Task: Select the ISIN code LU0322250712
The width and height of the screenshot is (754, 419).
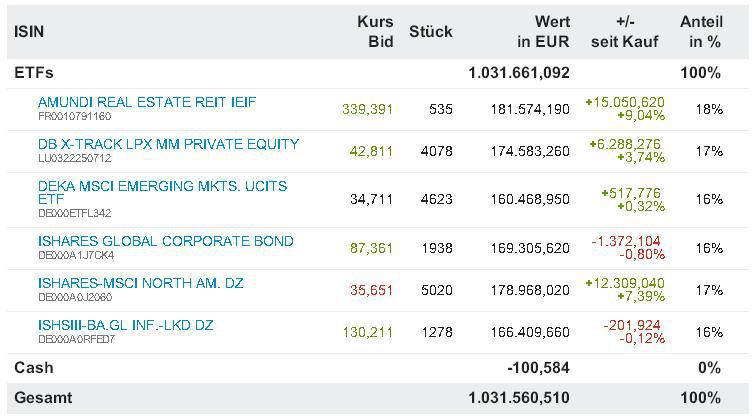Action: [x=75, y=158]
